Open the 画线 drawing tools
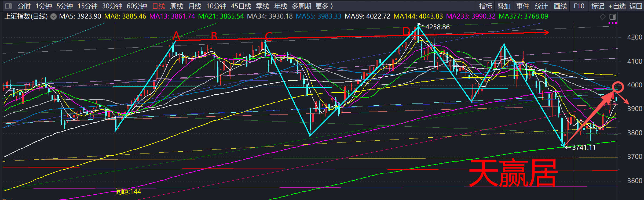 pyautogui.click(x=560, y=6)
